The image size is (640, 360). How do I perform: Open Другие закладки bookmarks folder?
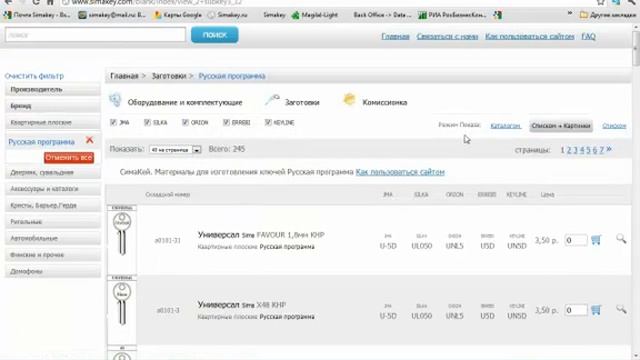[608, 15]
